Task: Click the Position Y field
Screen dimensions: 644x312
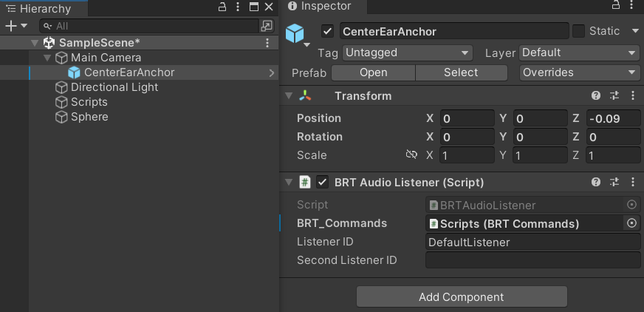Action: 540,119
